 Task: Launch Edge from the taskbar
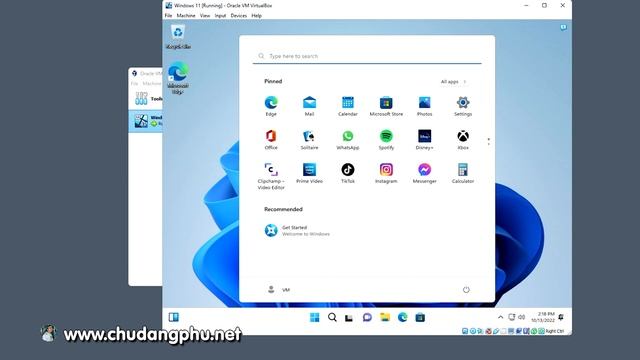pyautogui.click(x=402, y=317)
